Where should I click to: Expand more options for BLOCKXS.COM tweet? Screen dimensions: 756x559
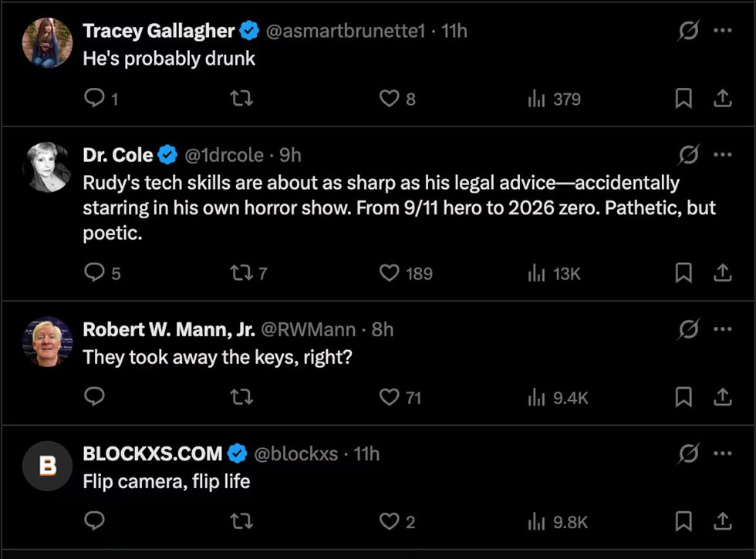click(x=722, y=454)
